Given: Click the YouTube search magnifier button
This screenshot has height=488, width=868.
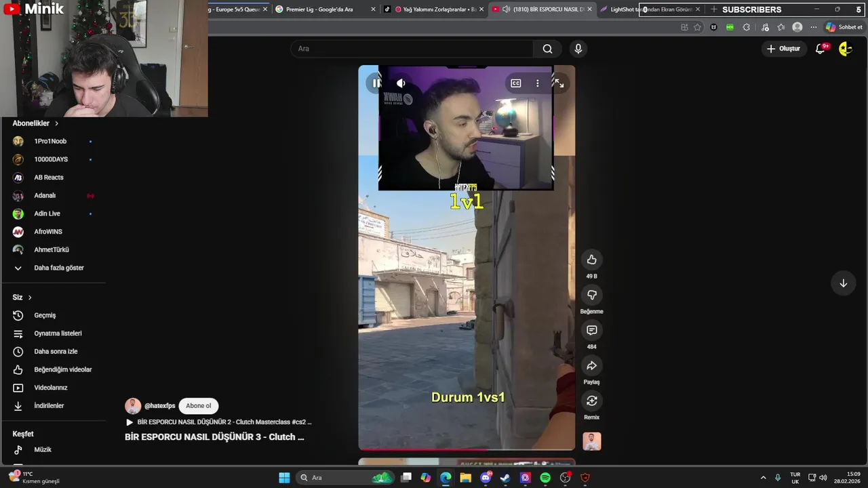Looking at the screenshot, I should point(547,49).
